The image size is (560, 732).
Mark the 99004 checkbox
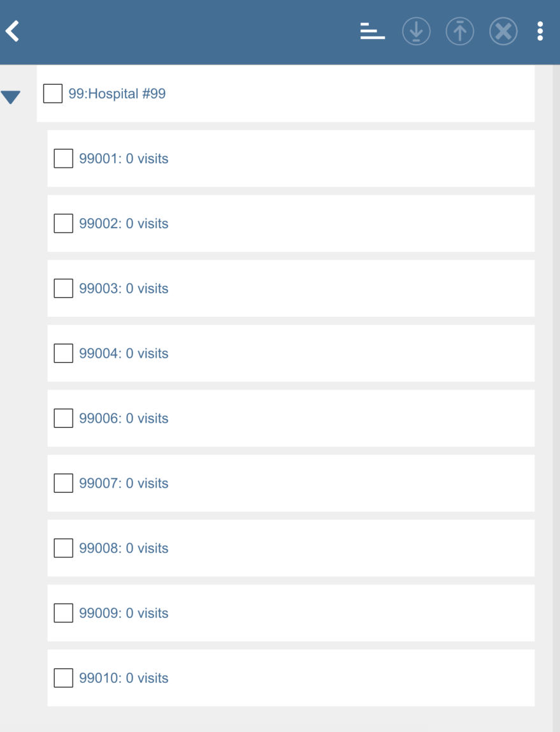(x=64, y=353)
